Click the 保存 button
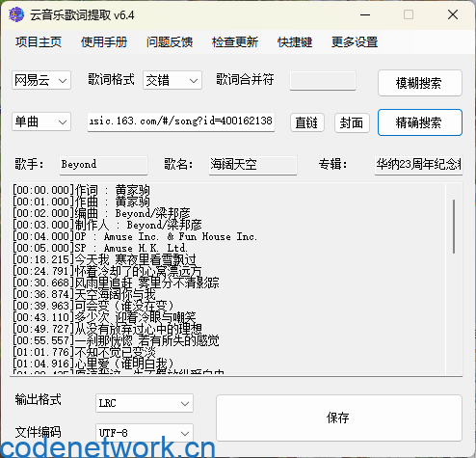The width and height of the screenshot is (476, 458). [x=339, y=418]
